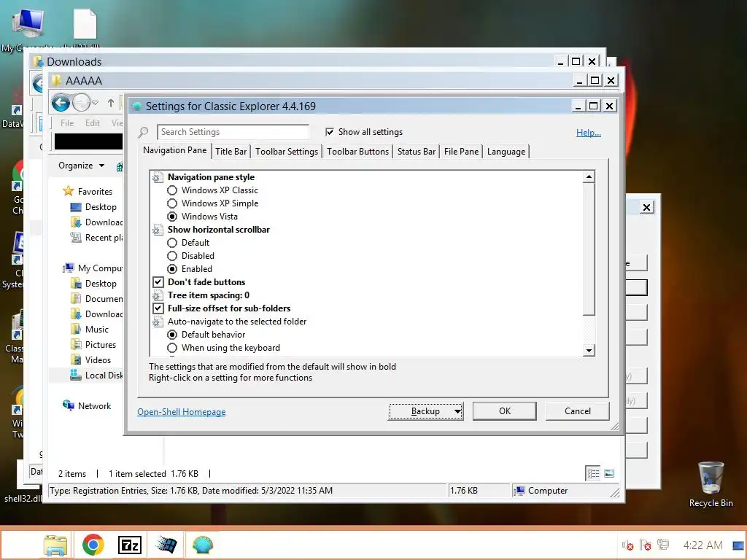
Task: Click the Forward arrow in AAAAA window
Action: [82, 103]
